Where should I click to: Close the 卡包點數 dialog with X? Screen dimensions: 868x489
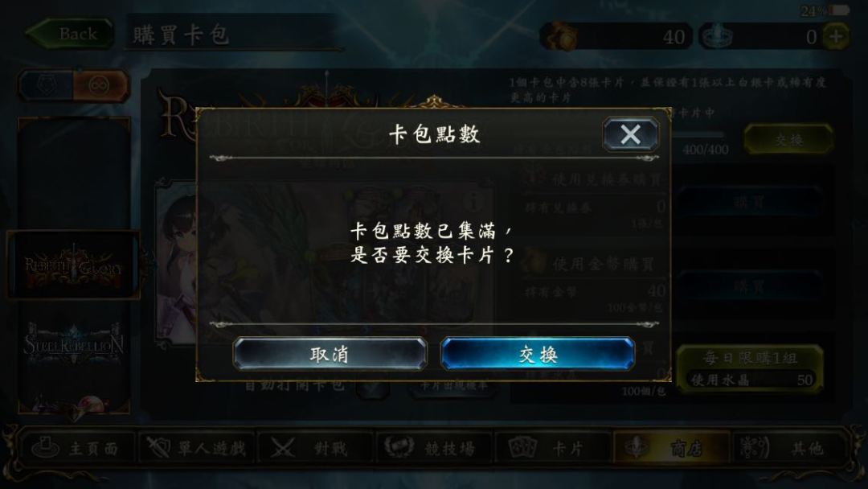[x=631, y=134]
